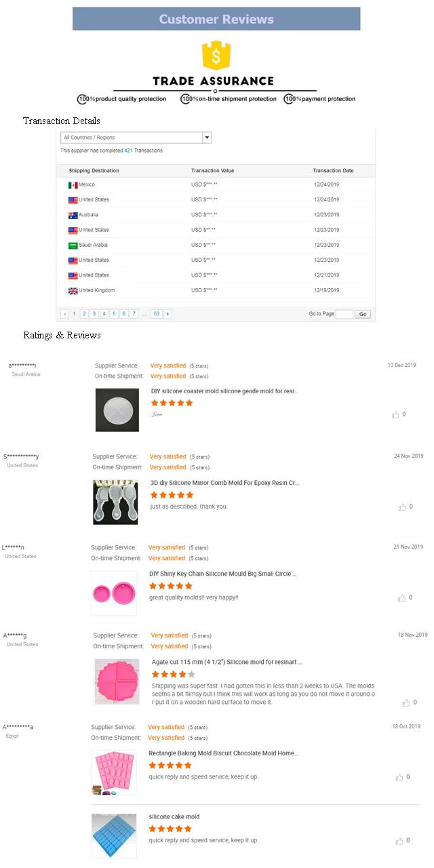Open the pink key chain mould thumbnail
Image resolution: width=434 pixels, height=868 pixels.
tap(114, 593)
